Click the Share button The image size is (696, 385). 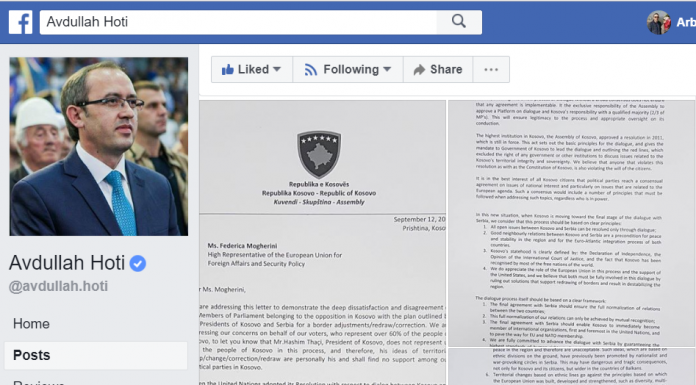(438, 70)
